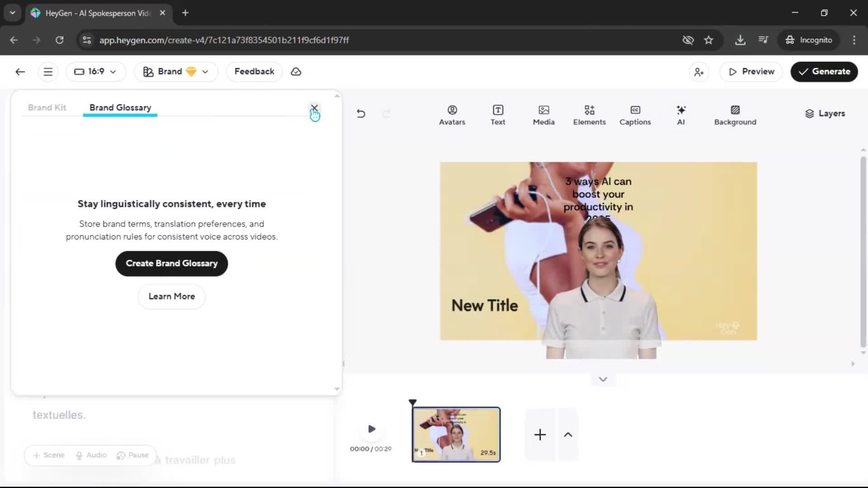Play the timeline preview
The width and height of the screenshot is (868, 488).
pos(371,429)
